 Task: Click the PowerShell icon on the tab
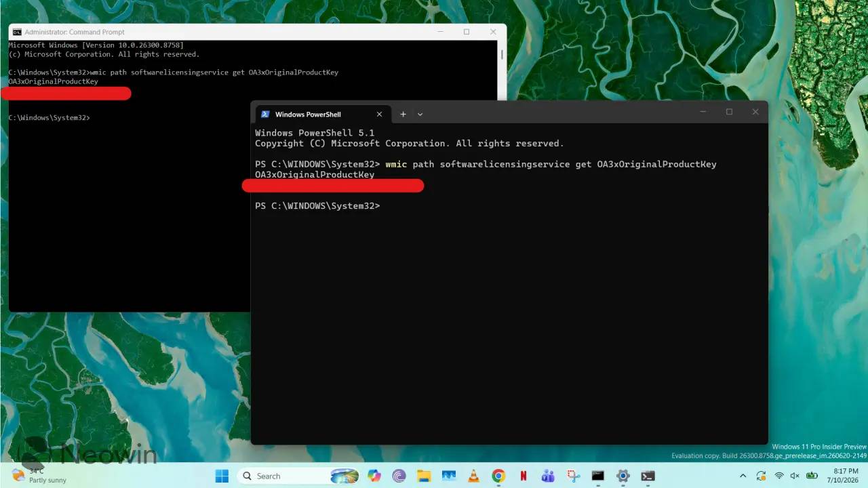(265, 115)
